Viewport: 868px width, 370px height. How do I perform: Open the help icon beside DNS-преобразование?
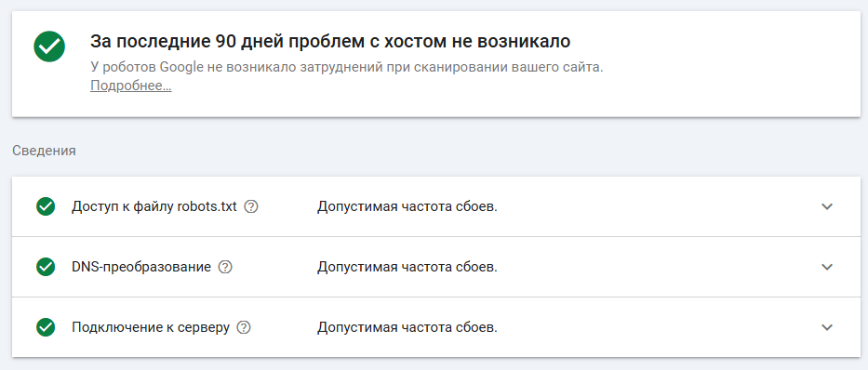pyautogui.click(x=225, y=267)
